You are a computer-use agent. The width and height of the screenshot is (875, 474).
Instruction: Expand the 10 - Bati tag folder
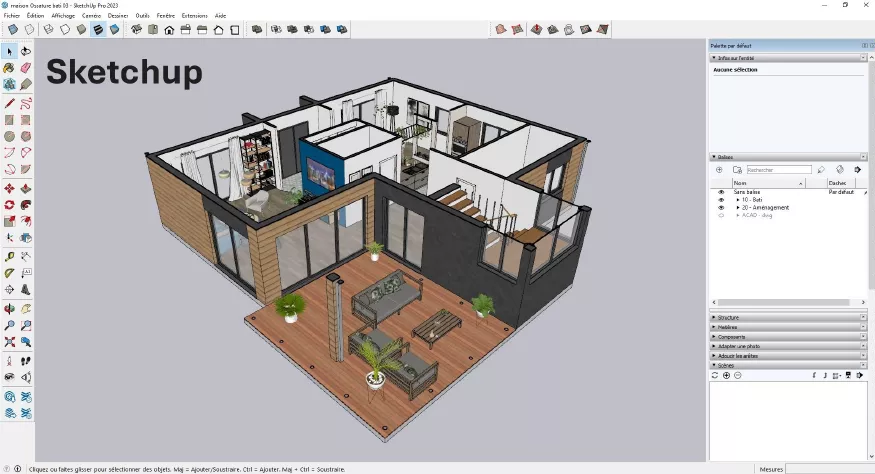tap(738, 199)
